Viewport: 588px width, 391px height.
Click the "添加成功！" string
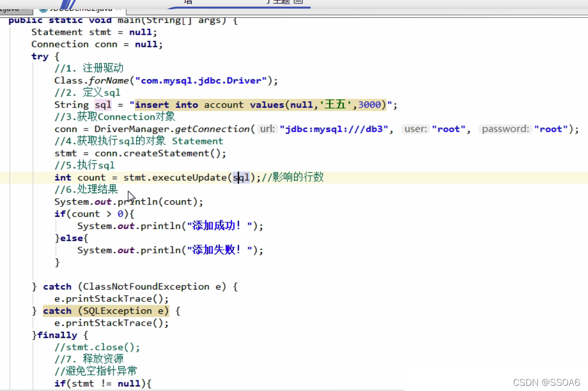pyautogui.click(x=219, y=226)
